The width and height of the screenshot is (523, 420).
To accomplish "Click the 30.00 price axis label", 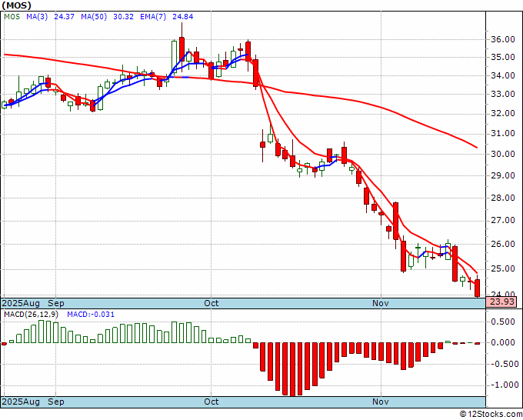I will tap(503, 154).
